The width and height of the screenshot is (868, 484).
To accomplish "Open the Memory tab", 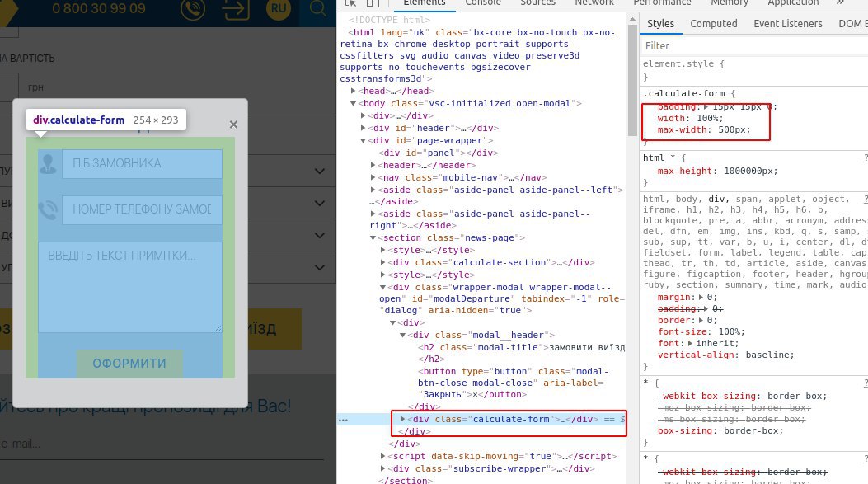I will tap(730, 3).
